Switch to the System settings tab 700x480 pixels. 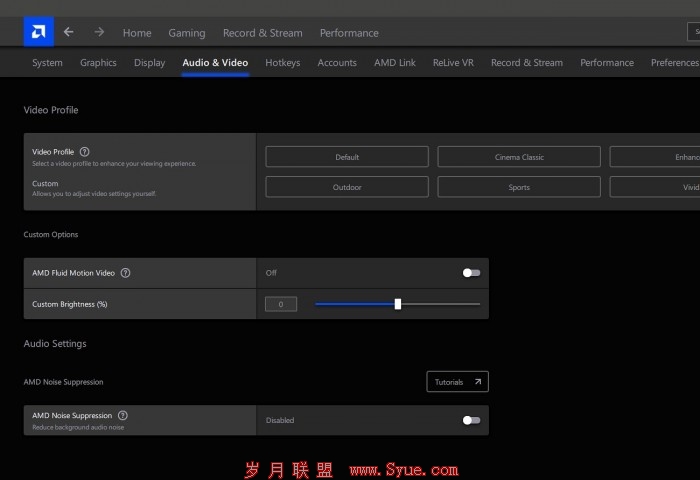(x=47, y=63)
